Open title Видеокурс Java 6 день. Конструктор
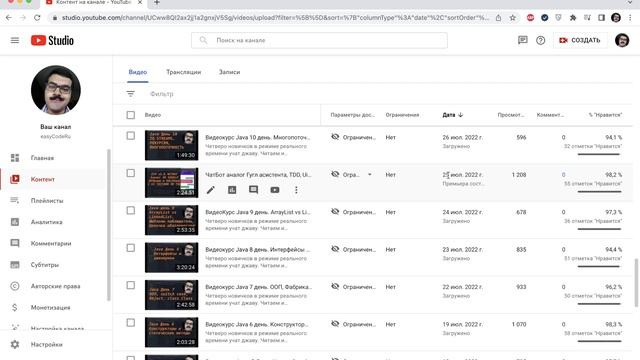Image resolution: width=640 pixels, height=360 pixels. (256, 324)
